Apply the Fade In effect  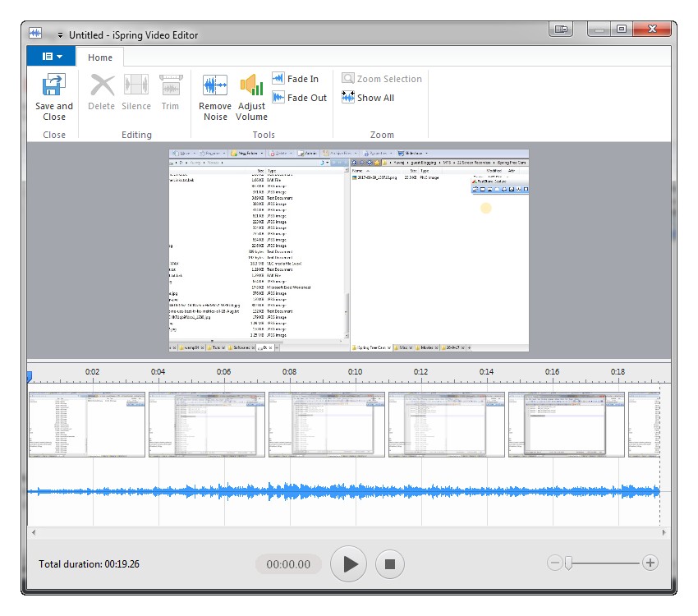click(296, 79)
